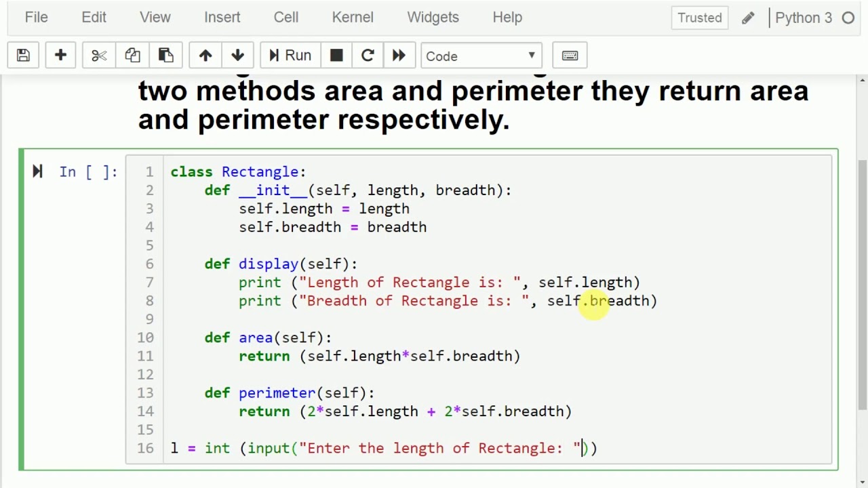Open the File menu
Viewport: 868px width, 488px height.
[37, 18]
